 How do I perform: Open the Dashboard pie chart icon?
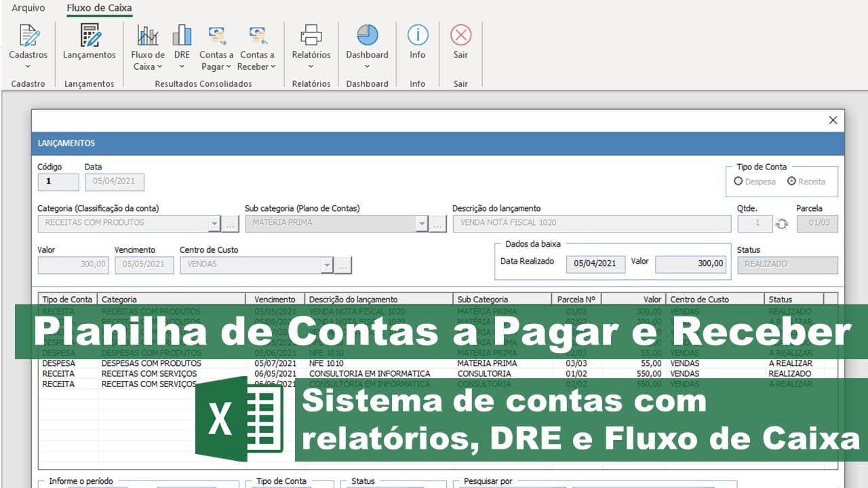367,35
